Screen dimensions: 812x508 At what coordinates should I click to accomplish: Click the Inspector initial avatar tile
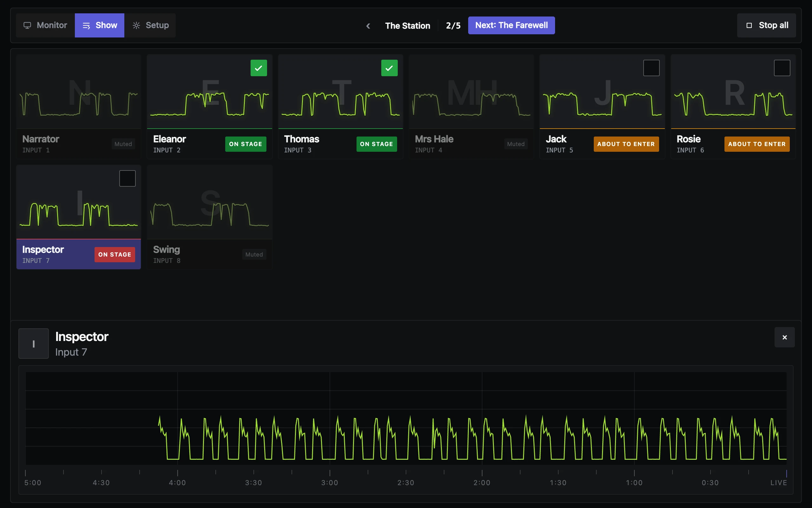pos(34,343)
